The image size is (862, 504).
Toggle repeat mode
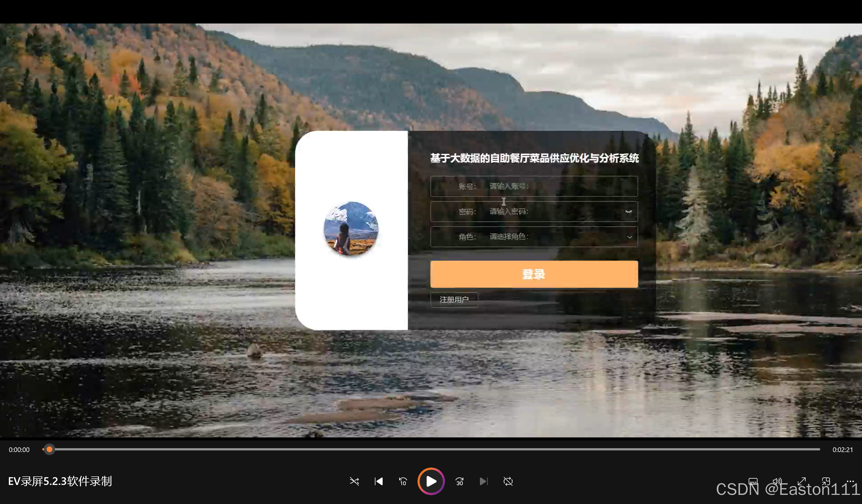point(508,481)
